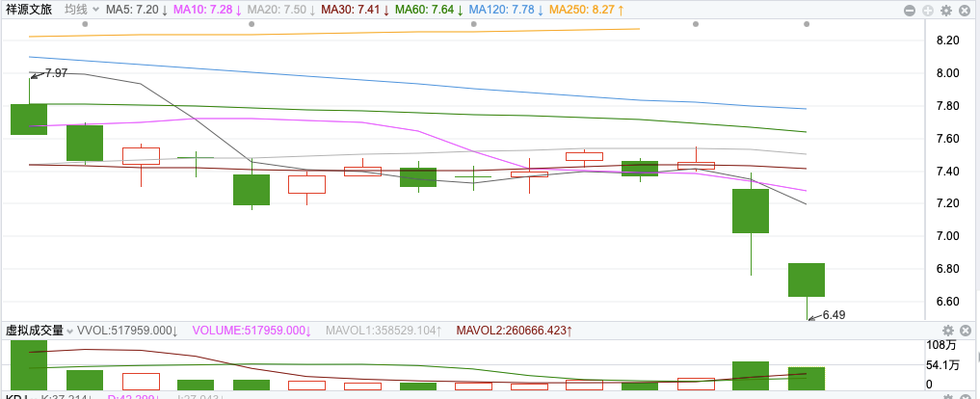Click the VVOL:517959.000 value
The height and width of the screenshot is (399, 980).
128,331
